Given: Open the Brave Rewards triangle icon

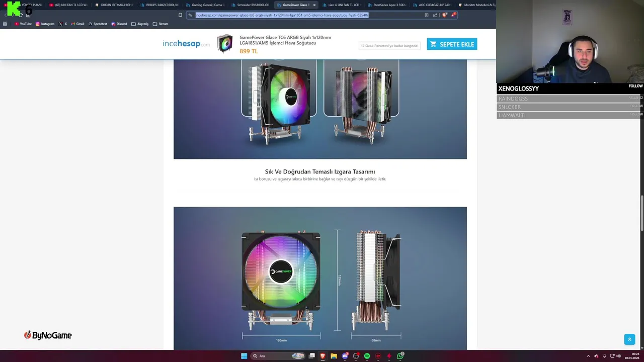Looking at the screenshot, I should (x=453, y=15).
